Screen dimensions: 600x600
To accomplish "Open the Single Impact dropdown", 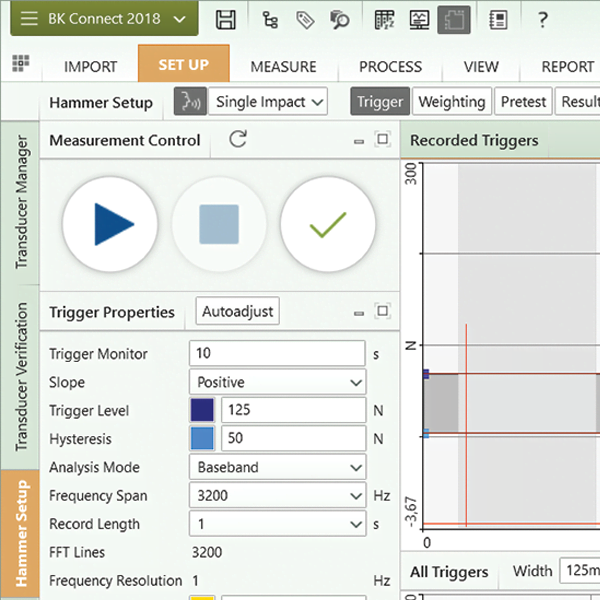I will pos(268,101).
